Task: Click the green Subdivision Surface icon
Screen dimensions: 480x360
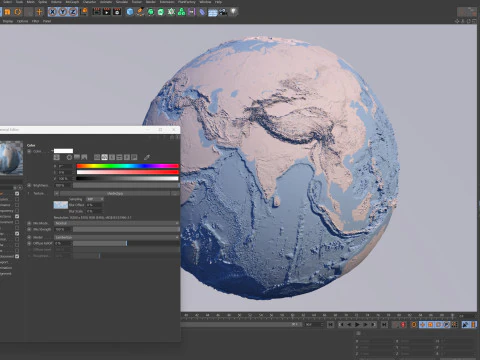Action: point(151,12)
